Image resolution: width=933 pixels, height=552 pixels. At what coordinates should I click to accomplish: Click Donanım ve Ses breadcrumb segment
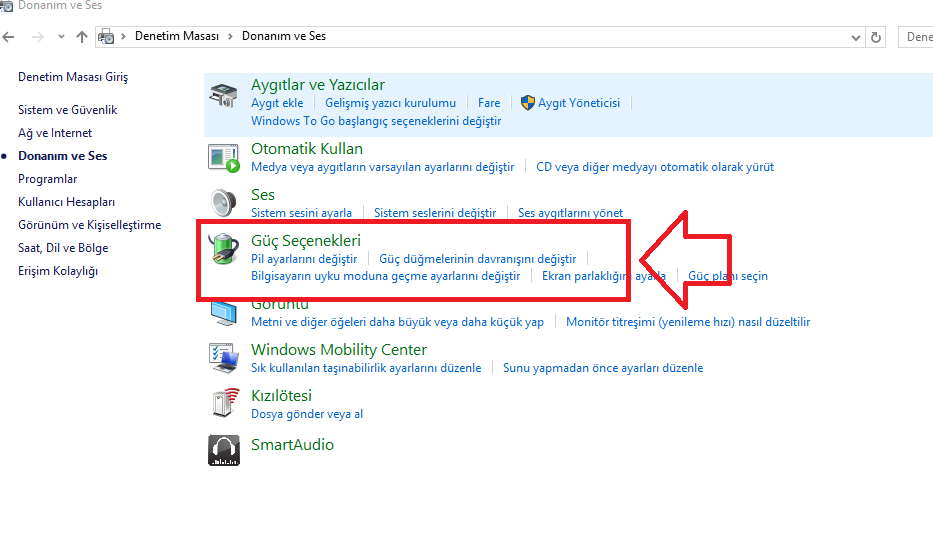click(x=284, y=36)
